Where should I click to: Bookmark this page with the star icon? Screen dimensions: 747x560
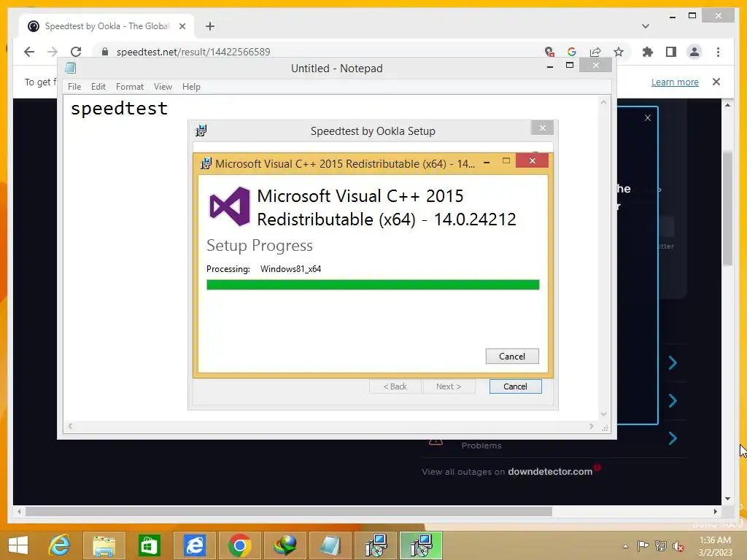click(619, 52)
